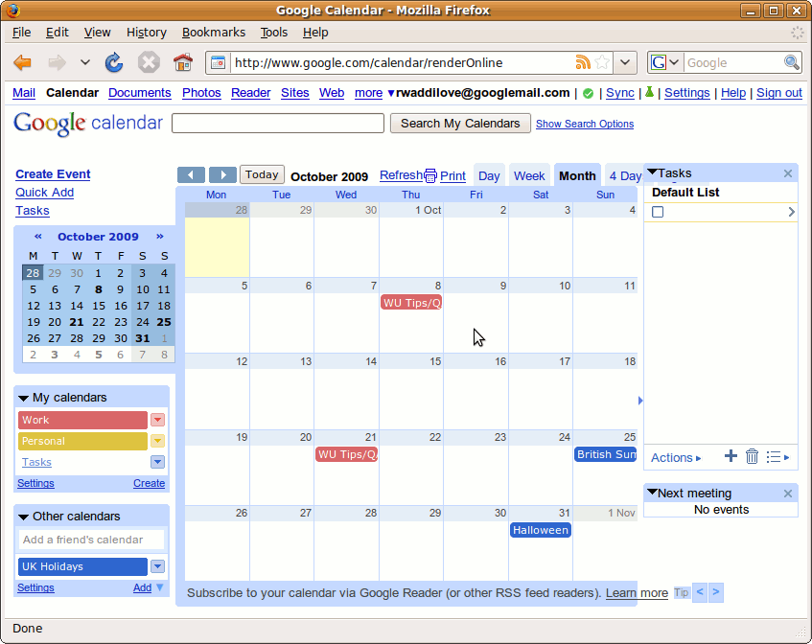The height and width of the screenshot is (644, 812).
Task: Click Firefox home icon
Action: tap(182, 63)
